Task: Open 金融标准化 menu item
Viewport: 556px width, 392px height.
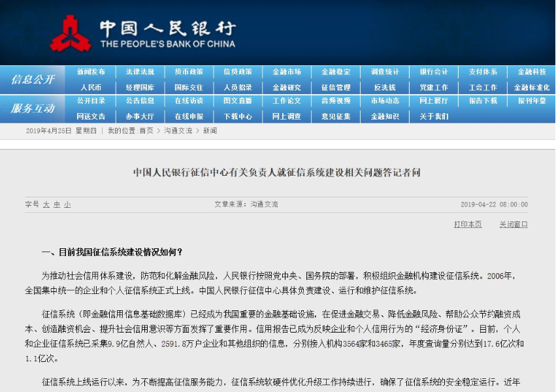Action: pyautogui.click(x=532, y=88)
